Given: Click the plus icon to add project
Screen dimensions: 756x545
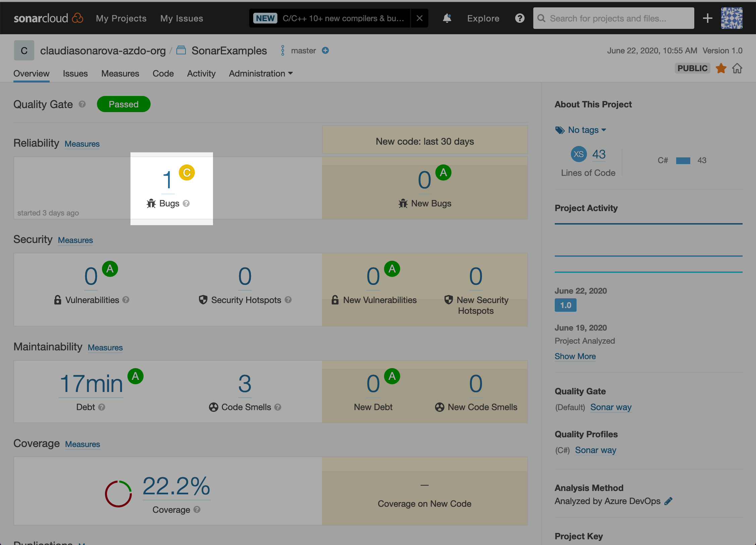Looking at the screenshot, I should pos(707,18).
